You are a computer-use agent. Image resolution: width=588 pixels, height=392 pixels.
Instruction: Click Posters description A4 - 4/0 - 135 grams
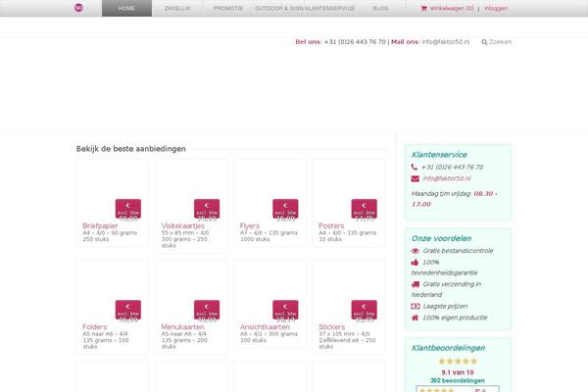348,233
